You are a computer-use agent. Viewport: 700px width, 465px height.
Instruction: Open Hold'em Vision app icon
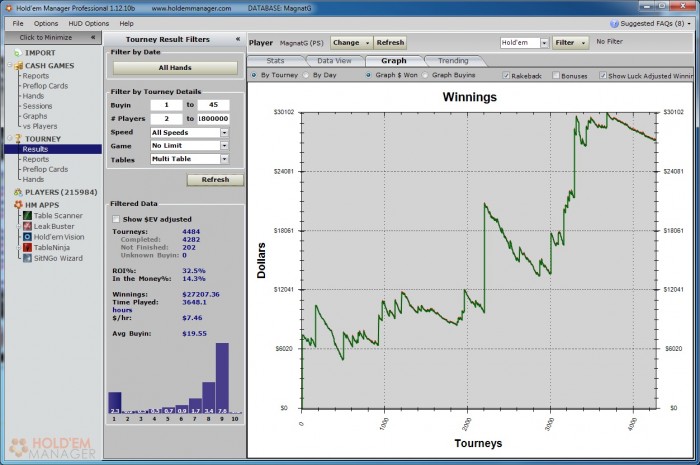[x=27, y=237]
